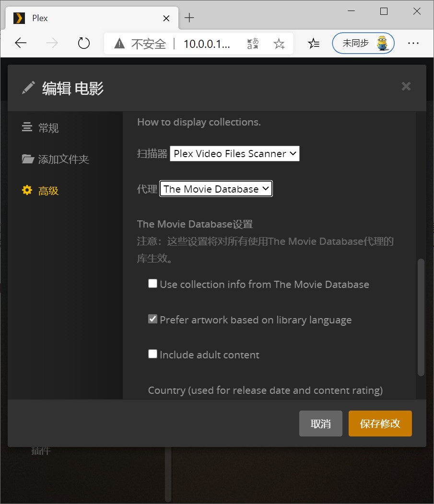The width and height of the screenshot is (434, 504).
Task: Open browser settings ellipsis menu
Action: (413, 43)
